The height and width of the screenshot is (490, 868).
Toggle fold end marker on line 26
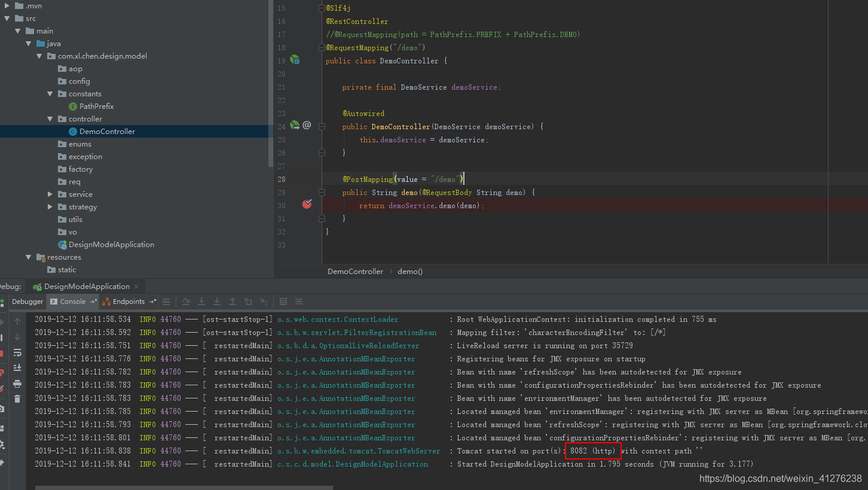[x=322, y=153]
